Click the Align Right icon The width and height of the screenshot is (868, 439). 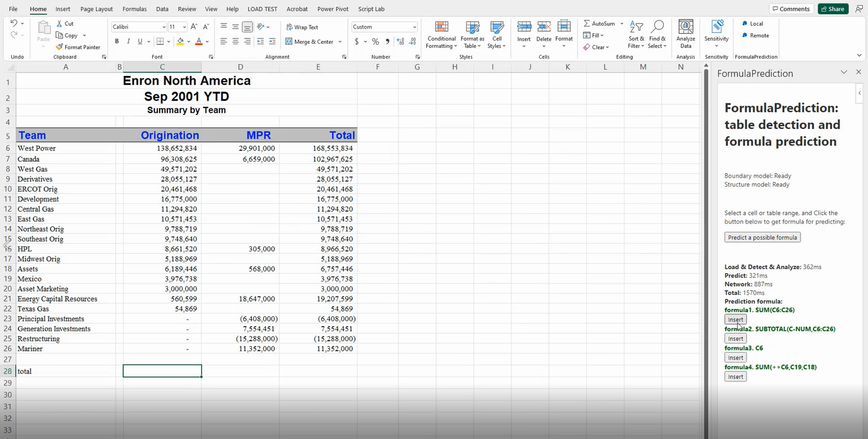247,42
